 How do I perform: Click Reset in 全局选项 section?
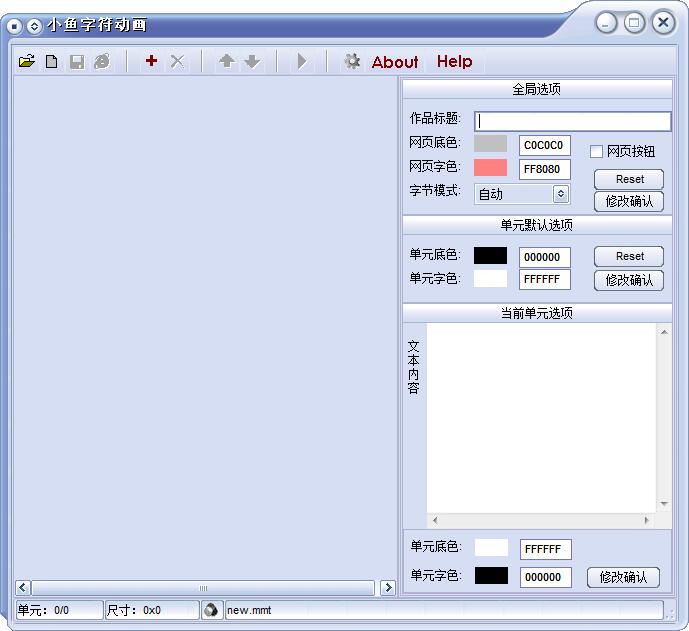coord(629,179)
